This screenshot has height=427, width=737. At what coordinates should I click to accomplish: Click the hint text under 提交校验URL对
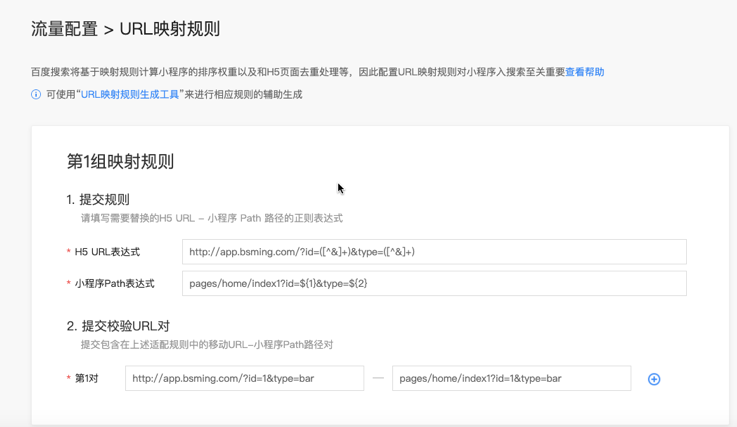point(206,345)
